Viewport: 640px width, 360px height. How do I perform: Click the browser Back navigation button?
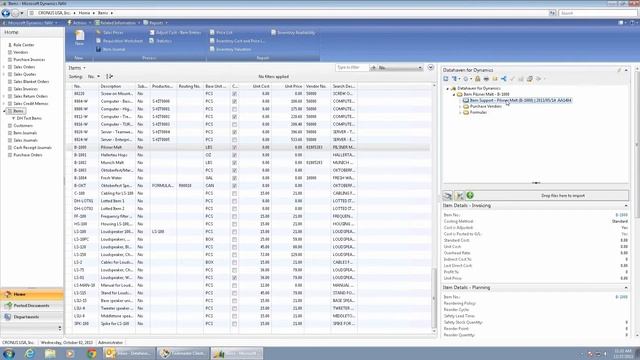point(6,13)
